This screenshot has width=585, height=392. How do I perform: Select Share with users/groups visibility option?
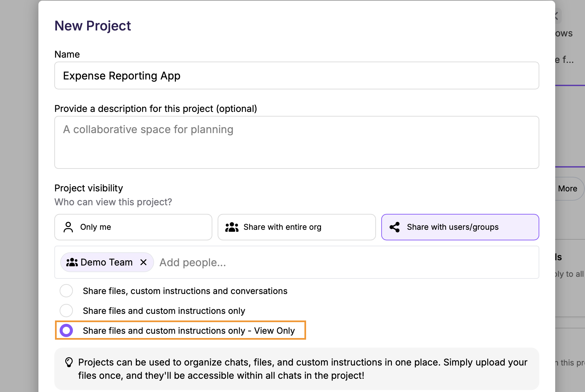460,227
